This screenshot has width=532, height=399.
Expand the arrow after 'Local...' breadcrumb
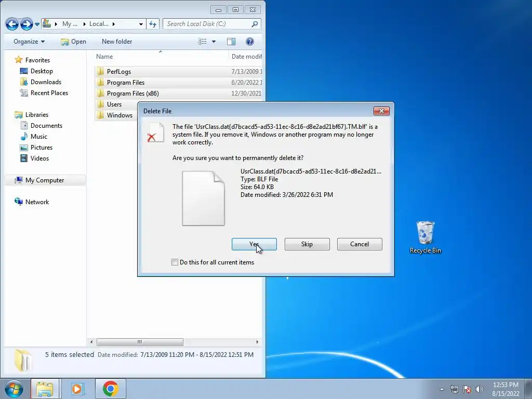113,24
